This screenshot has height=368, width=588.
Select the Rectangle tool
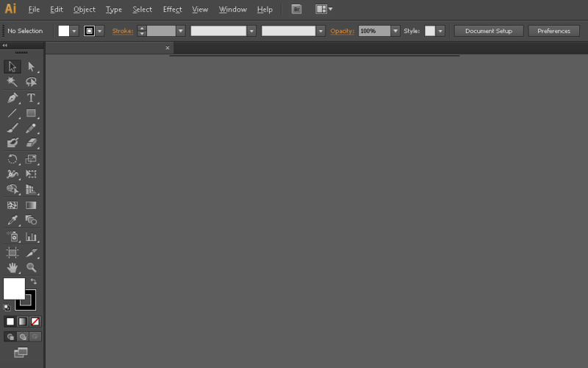tap(31, 113)
